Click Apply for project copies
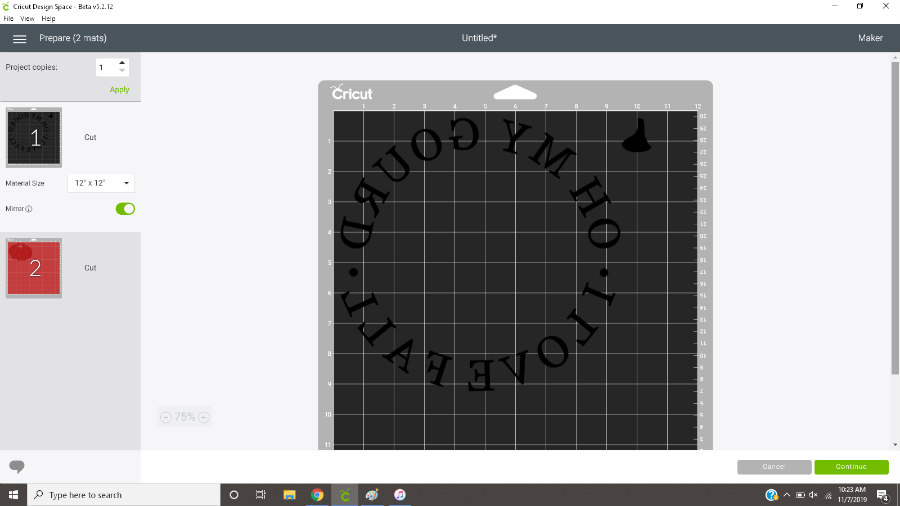Viewport: 900px width, 506px height. coord(119,90)
